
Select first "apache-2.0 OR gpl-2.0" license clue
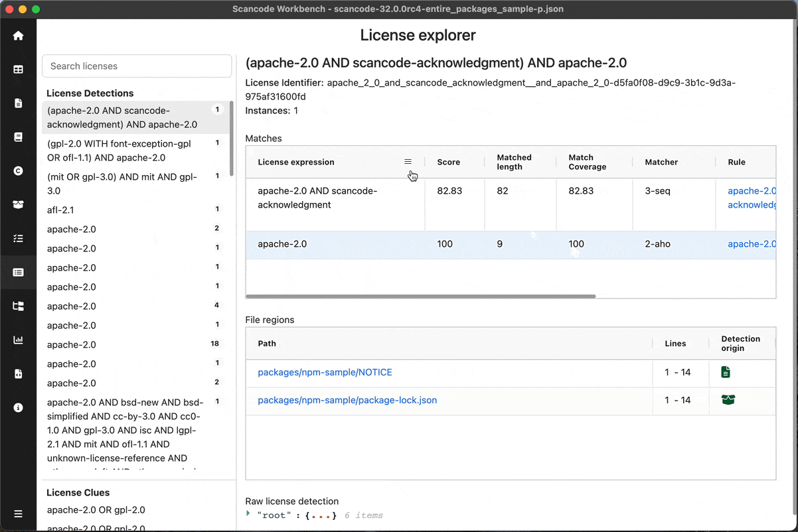(96, 509)
